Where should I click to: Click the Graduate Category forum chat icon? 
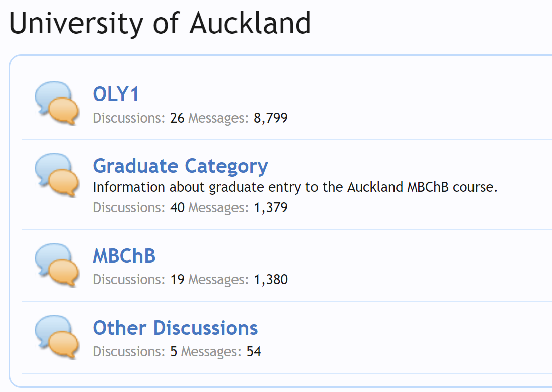pyautogui.click(x=57, y=175)
